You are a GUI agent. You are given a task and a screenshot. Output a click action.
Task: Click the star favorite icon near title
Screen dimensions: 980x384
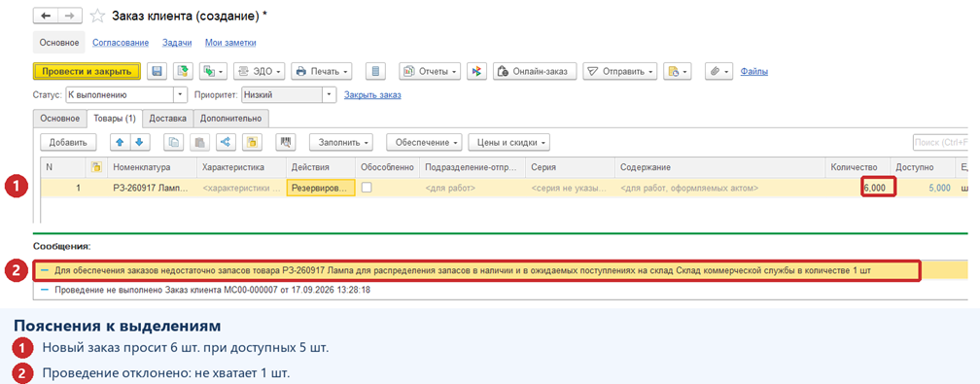tap(97, 17)
